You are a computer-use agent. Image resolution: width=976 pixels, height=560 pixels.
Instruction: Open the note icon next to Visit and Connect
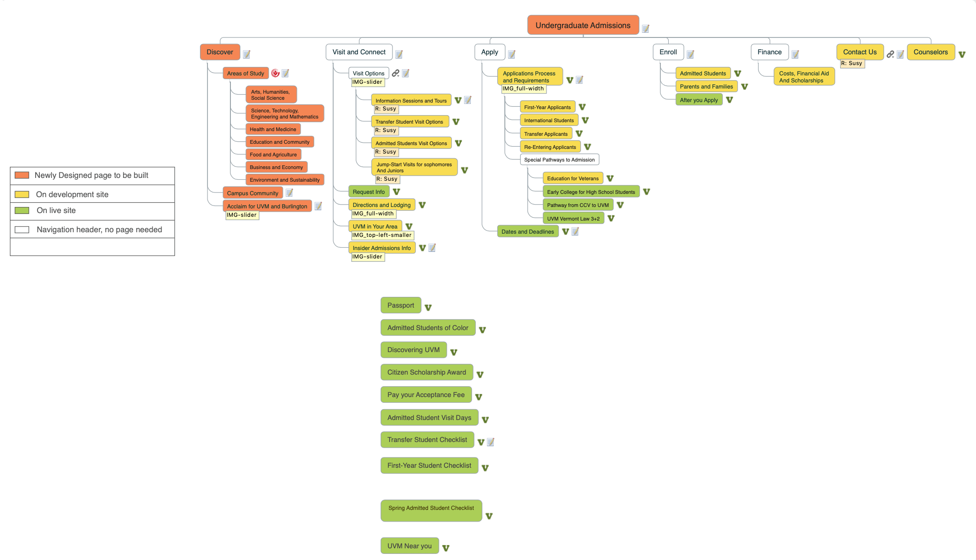(x=399, y=54)
